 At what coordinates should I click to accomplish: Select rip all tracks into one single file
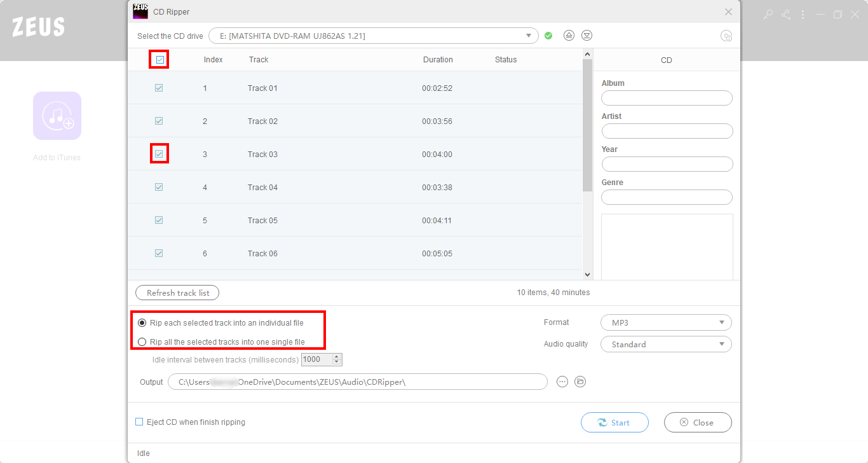tap(142, 342)
